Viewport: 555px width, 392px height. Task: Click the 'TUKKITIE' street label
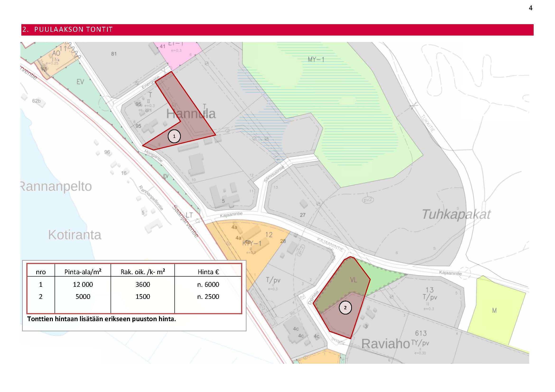click(428, 123)
